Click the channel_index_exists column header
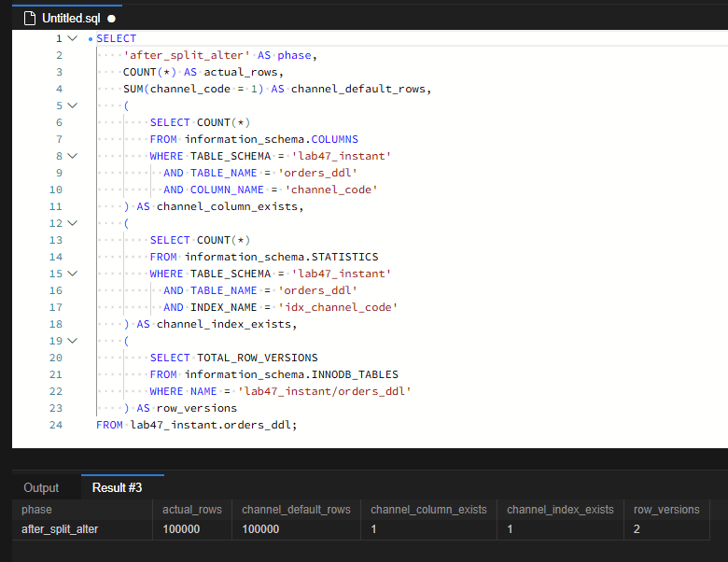The width and height of the screenshot is (728, 562). 560,510
